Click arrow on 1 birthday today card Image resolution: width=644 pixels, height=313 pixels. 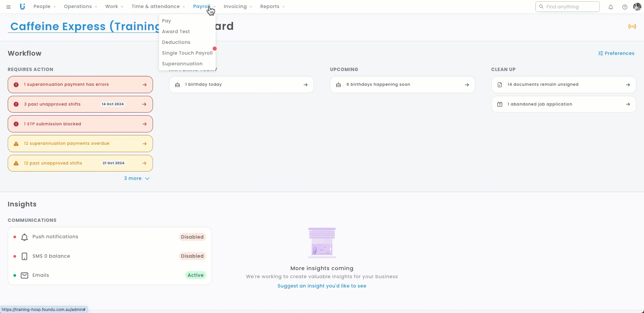click(305, 85)
